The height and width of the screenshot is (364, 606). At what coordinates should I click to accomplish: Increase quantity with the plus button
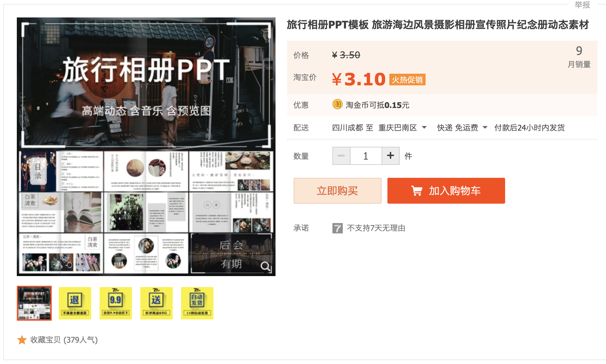(x=390, y=156)
